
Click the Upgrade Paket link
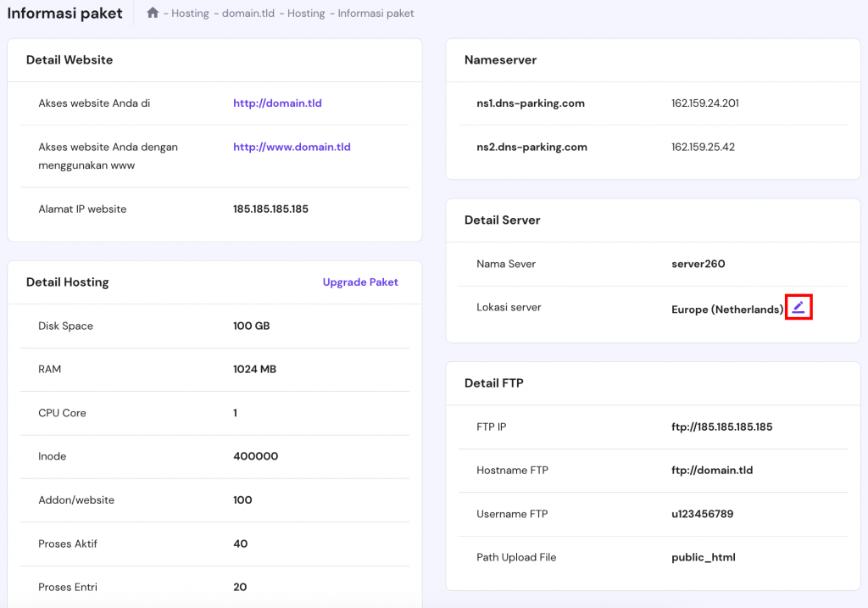pyautogui.click(x=360, y=282)
